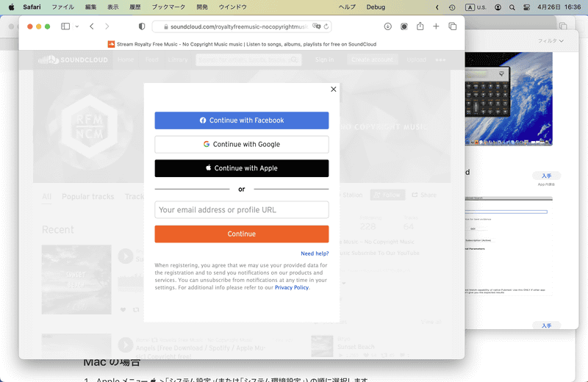Click the SoundCloud search field
Image resolution: width=588 pixels, height=382 pixels.
click(x=248, y=60)
